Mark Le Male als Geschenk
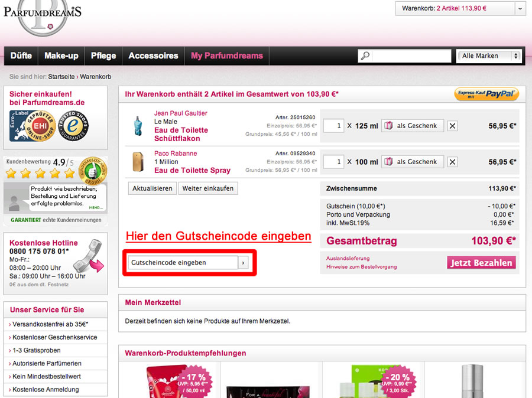 coord(413,126)
